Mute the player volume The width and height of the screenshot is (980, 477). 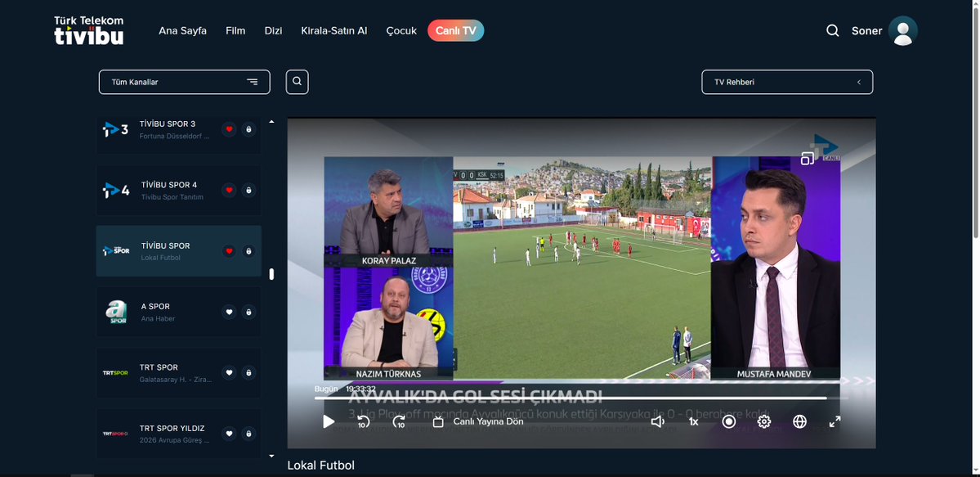pos(657,422)
